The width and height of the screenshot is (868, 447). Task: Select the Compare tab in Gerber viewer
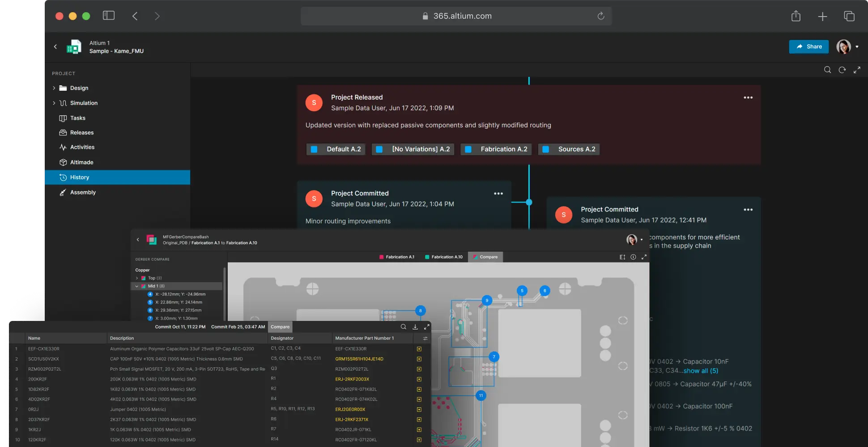(x=485, y=257)
